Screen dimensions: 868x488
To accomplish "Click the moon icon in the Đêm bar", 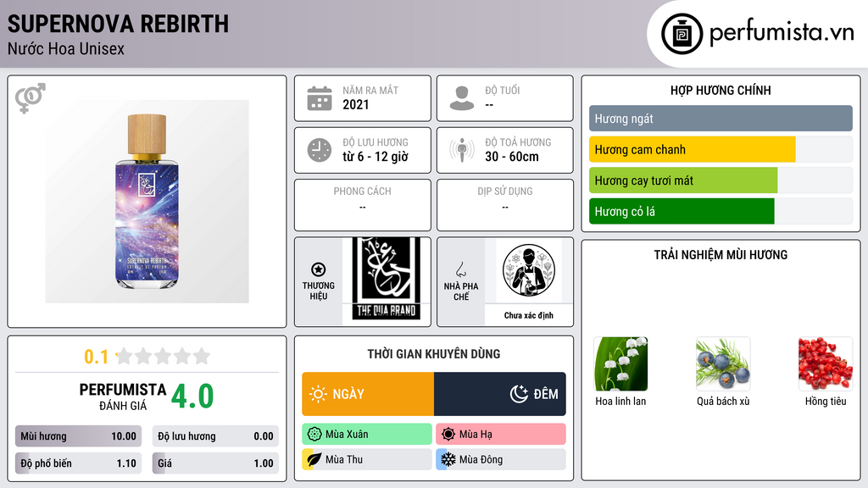I will (x=519, y=394).
